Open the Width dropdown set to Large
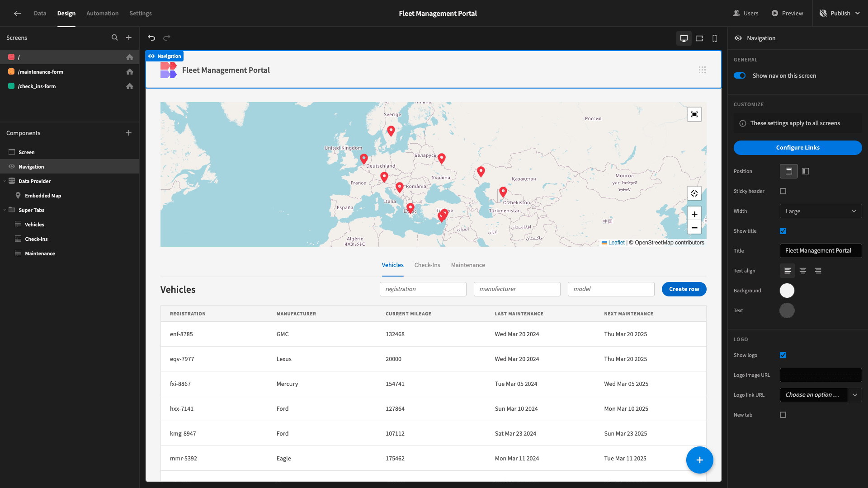Image resolution: width=868 pixels, height=488 pixels. tap(821, 211)
